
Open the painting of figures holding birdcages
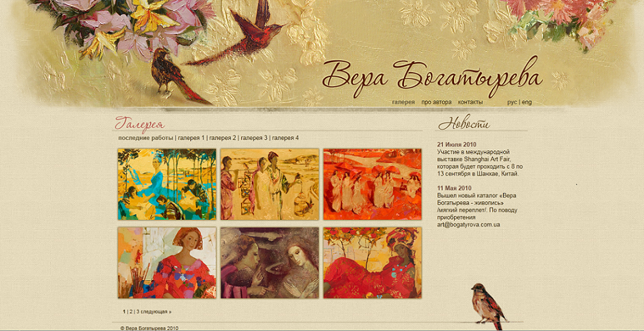pyautogui.click(x=269, y=184)
